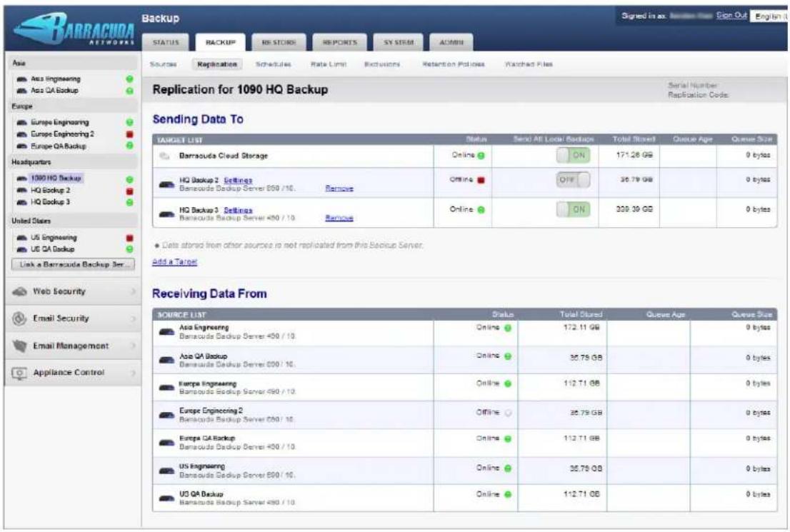Click the Sign Out link
This screenshot has height=532, width=790.
click(x=731, y=16)
